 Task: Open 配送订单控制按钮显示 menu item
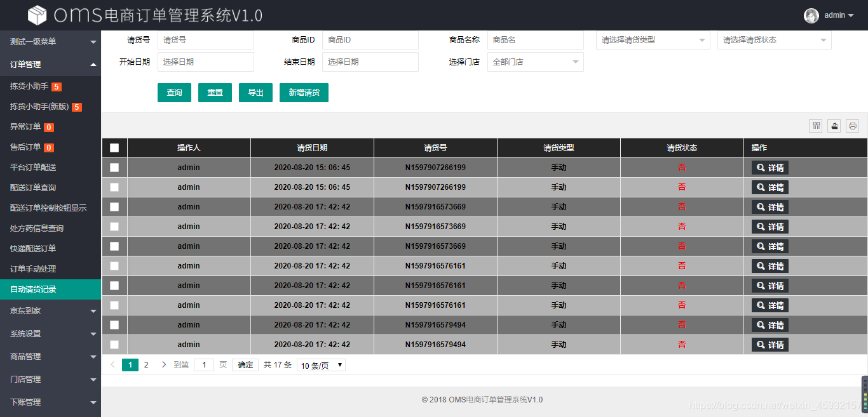coord(50,208)
